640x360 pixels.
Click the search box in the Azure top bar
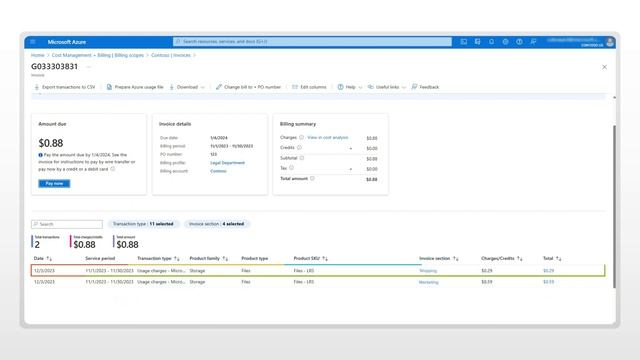[x=313, y=42]
